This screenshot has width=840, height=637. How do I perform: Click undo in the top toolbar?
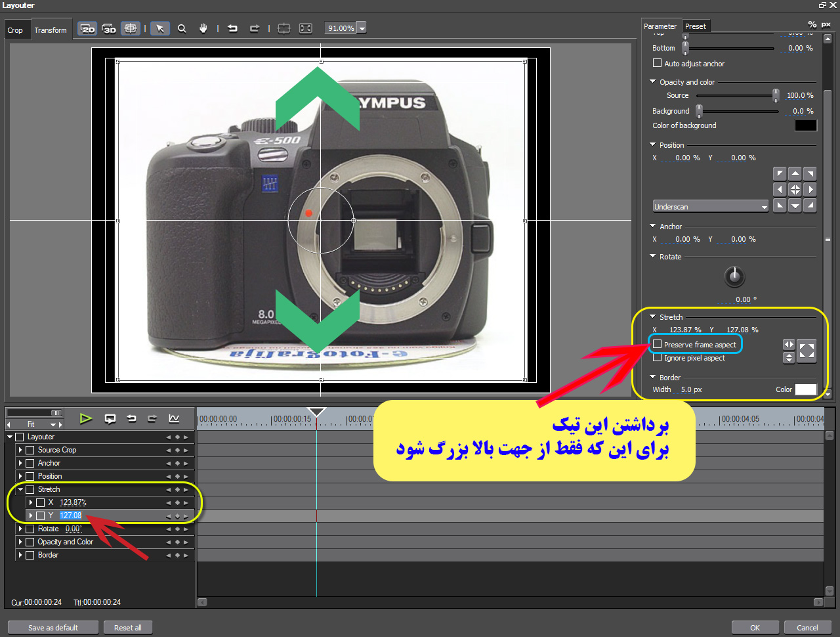point(232,28)
